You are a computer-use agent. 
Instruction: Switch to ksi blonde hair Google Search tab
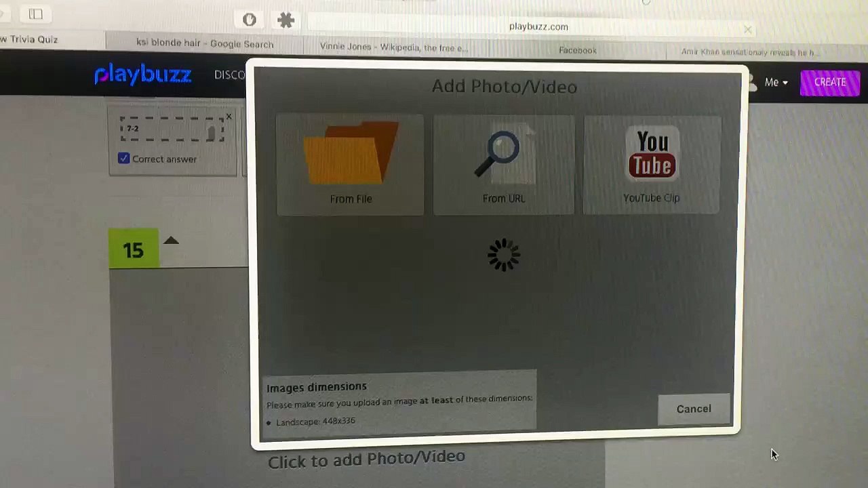pos(205,43)
